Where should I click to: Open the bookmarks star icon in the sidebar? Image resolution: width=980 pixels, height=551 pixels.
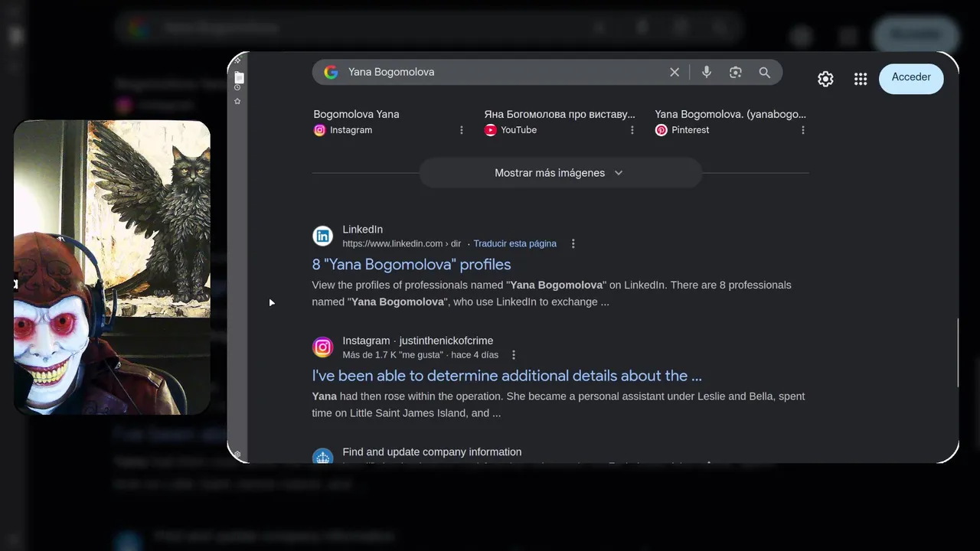click(237, 101)
